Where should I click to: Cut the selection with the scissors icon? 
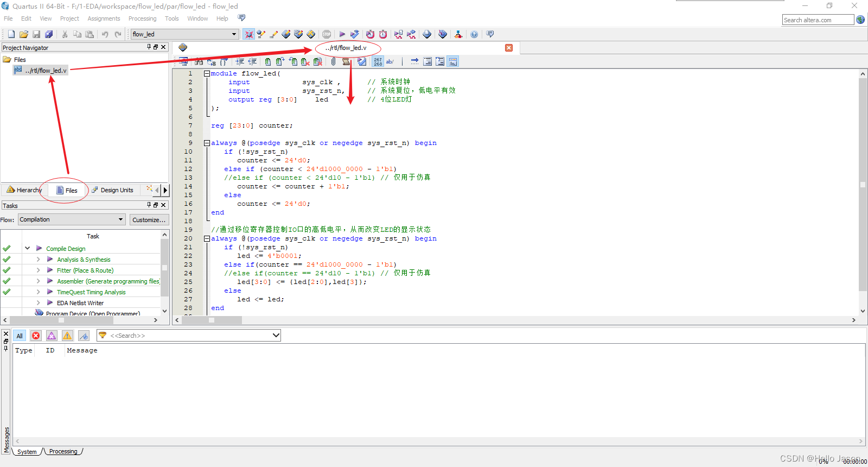click(65, 34)
